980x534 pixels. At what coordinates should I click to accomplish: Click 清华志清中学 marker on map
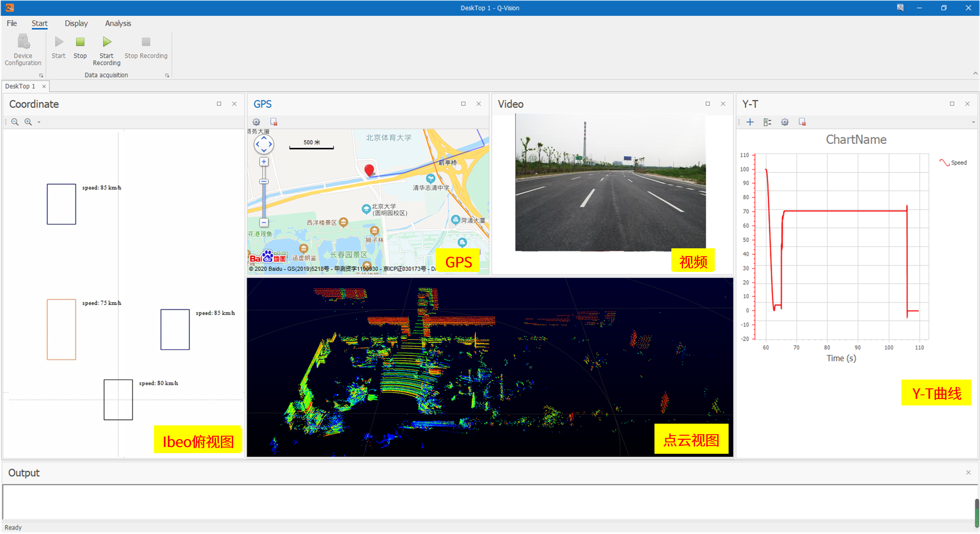[x=430, y=179]
